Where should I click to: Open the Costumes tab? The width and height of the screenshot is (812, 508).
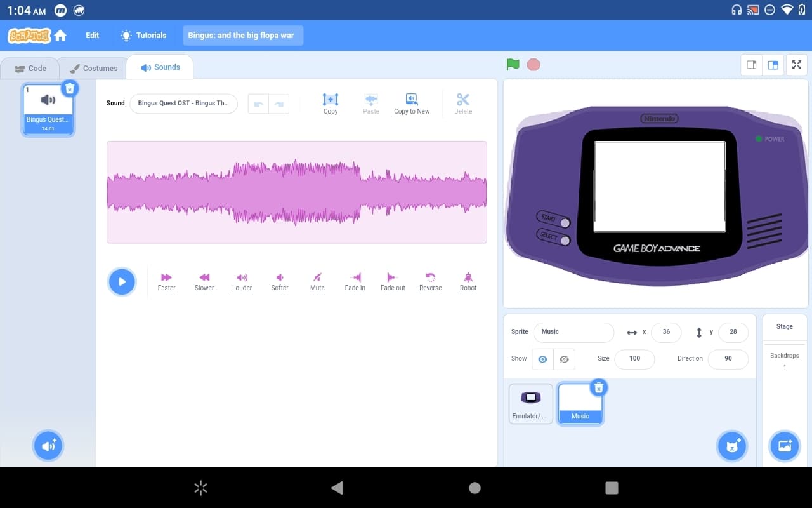pyautogui.click(x=93, y=69)
